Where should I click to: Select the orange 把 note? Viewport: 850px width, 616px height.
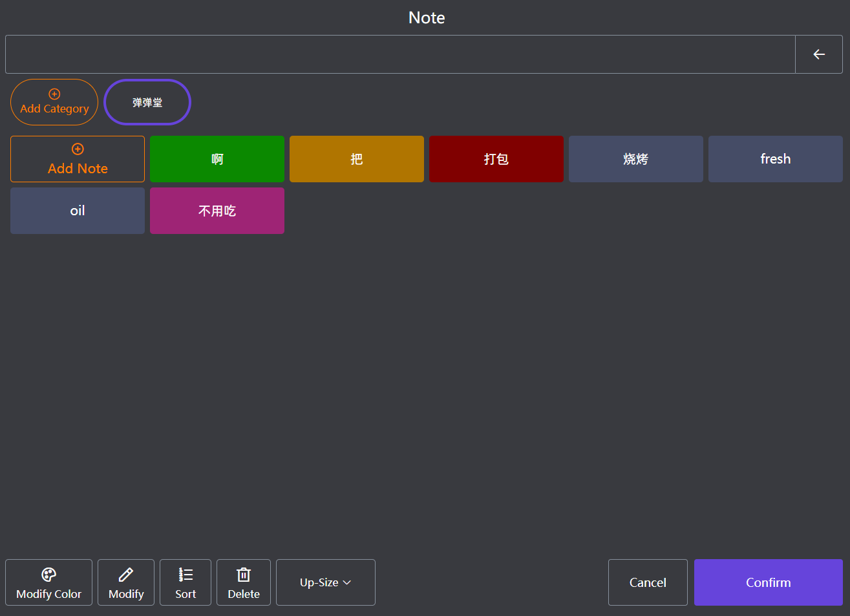(357, 159)
